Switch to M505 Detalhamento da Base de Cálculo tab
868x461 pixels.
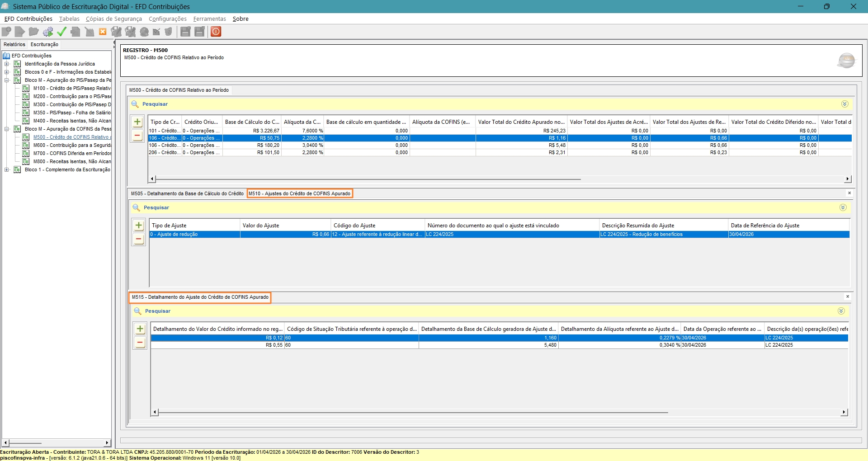click(x=187, y=193)
